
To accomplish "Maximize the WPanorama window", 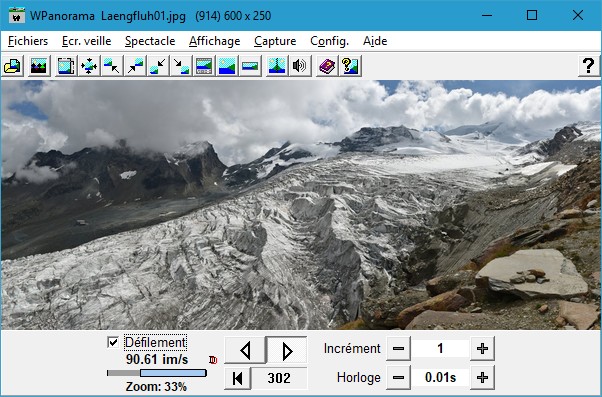I will point(532,16).
